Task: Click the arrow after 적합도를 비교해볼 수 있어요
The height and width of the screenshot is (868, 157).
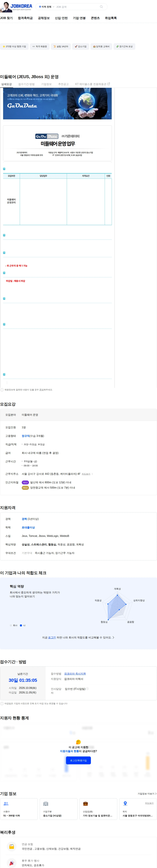Action: [113, 638]
